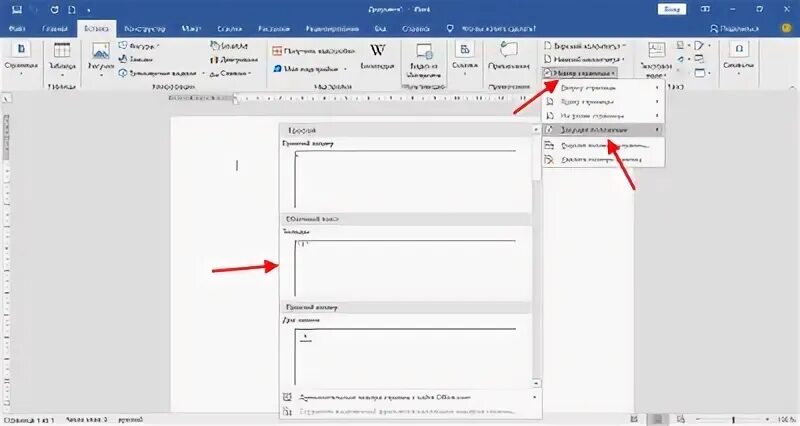Switch to the Review (Рецензирование) tab
The width and height of the screenshot is (800, 426).
tap(332, 29)
